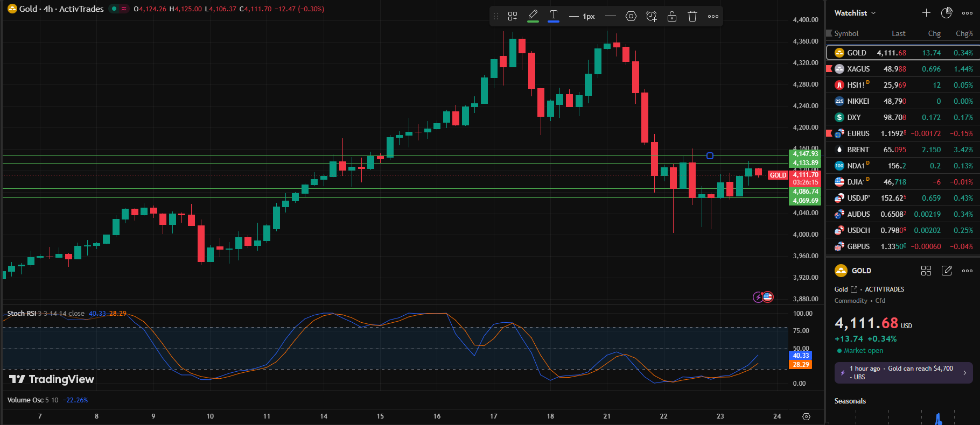Add alert on drawing clock icon
980x425 pixels.
click(x=652, y=16)
